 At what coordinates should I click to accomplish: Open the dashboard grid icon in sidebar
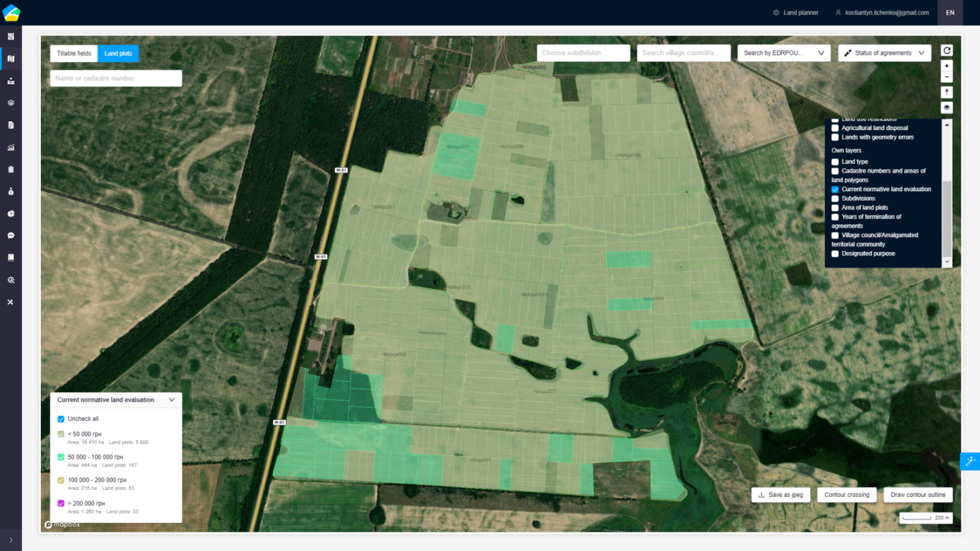click(x=11, y=36)
